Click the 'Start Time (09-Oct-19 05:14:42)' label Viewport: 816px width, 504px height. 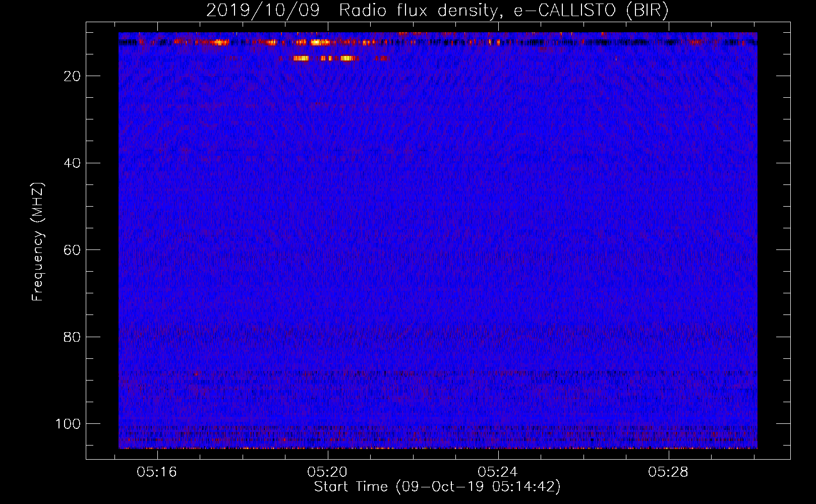[x=437, y=487]
